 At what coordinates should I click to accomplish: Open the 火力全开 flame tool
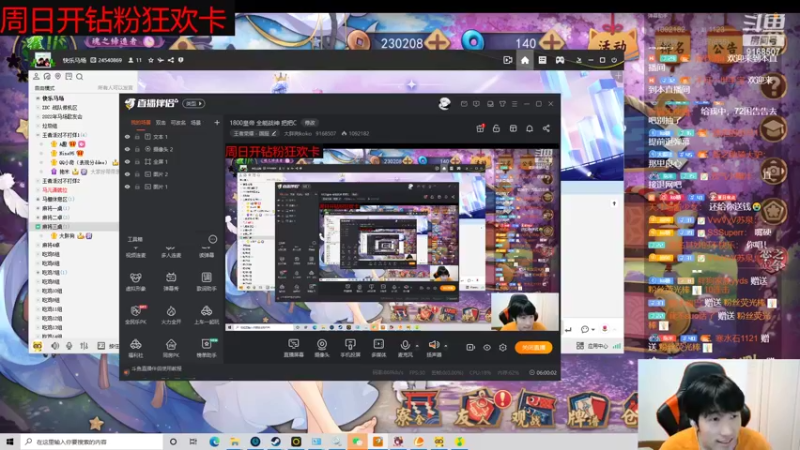[x=171, y=315]
